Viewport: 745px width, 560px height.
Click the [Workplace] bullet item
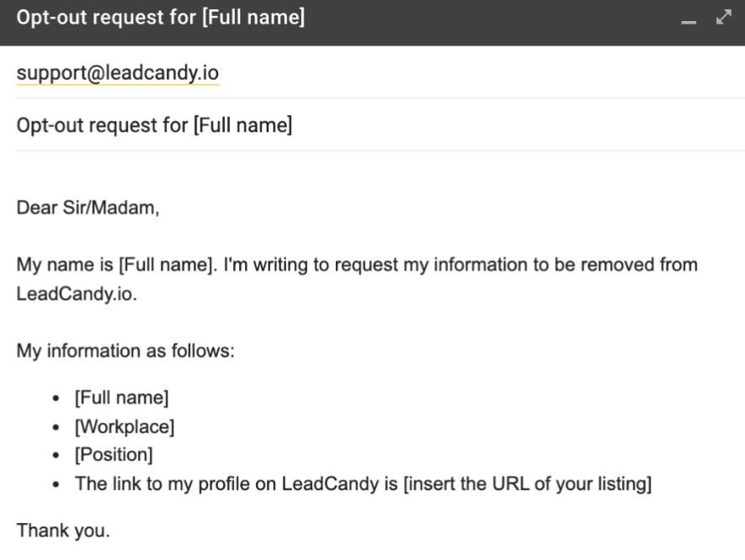pos(124,427)
